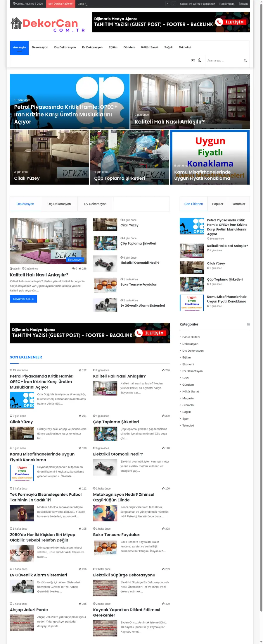Image resolution: width=263 pixels, height=644 pixels.
Task: Open Metakognisyon Nedir? article title
Action: [x=124, y=497]
